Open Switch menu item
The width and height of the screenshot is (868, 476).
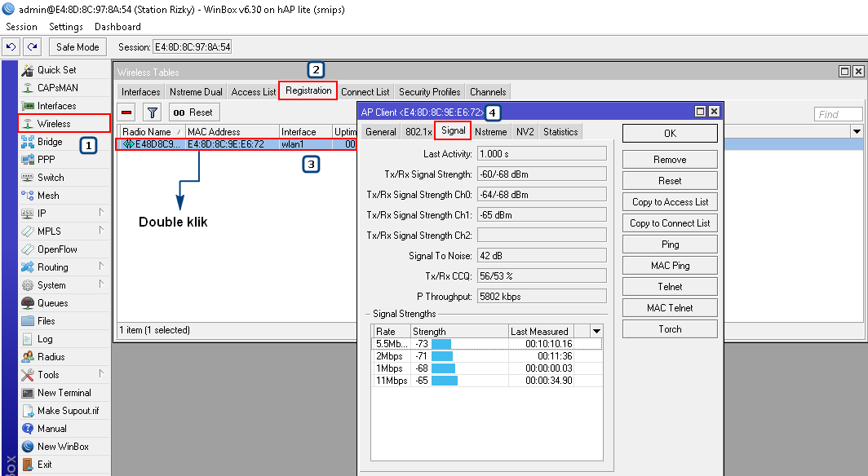(x=51, y=178)
